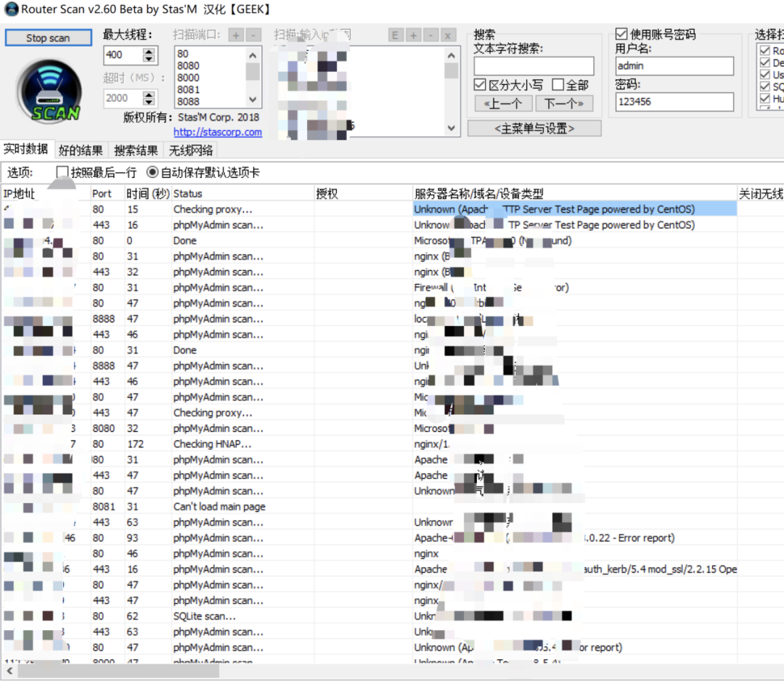The width and height of the screenshot is (784, 681).
Task: Open the stascorp.com link
Action: pos(218,132)
